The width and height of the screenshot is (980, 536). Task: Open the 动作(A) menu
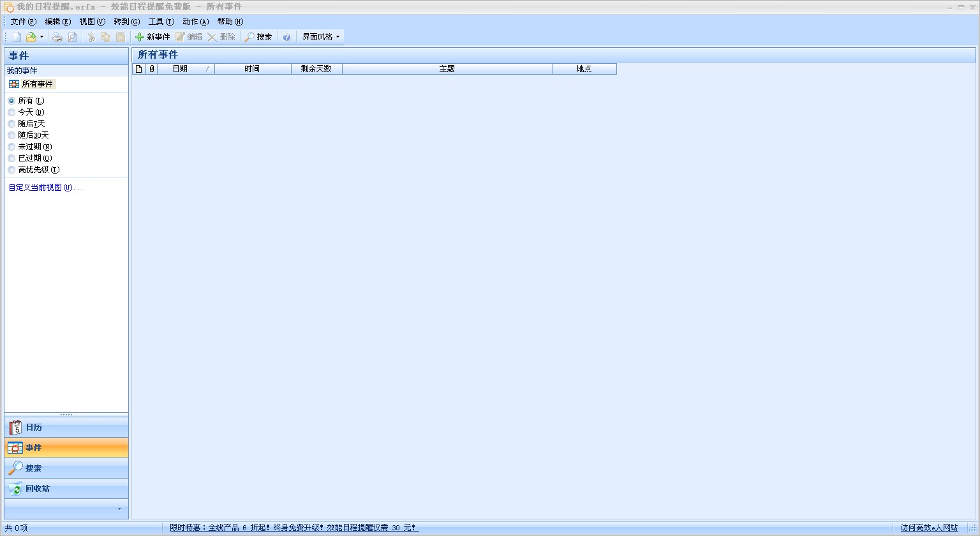coord(196,22)
